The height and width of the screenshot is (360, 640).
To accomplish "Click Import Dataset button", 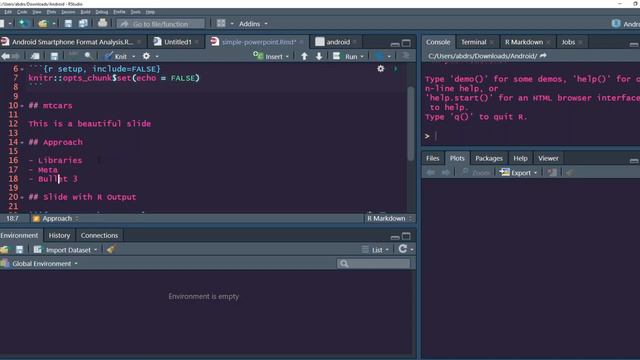I will click(x=66, y=250).
